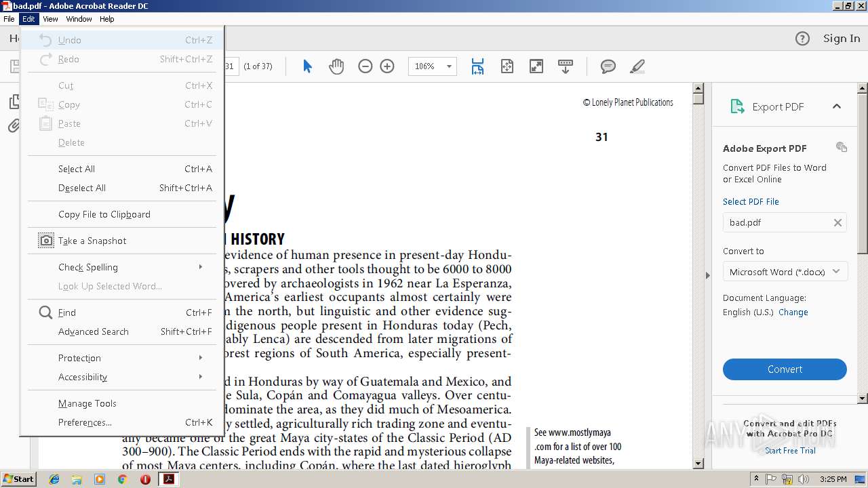Image resolution: width=868 pixels, height=488 pixels.
Task: Click the Acrobat Reader taskbar button
Action: click(168, 479)
